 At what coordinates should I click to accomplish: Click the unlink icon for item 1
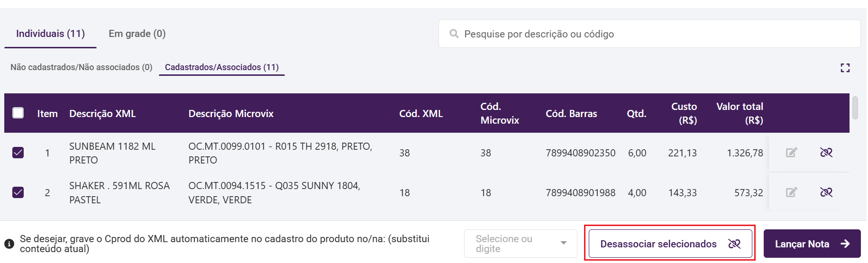(826, 153)
